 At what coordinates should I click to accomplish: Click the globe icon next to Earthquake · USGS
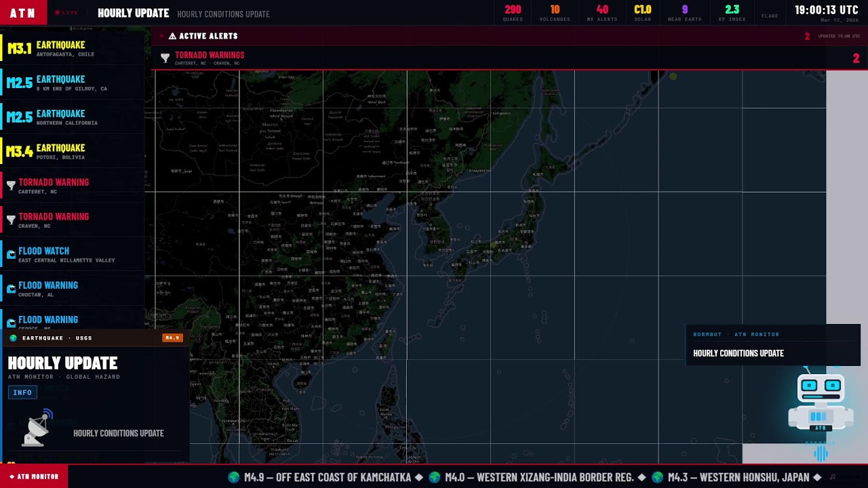pyautogui.click(x=13, y=338)
